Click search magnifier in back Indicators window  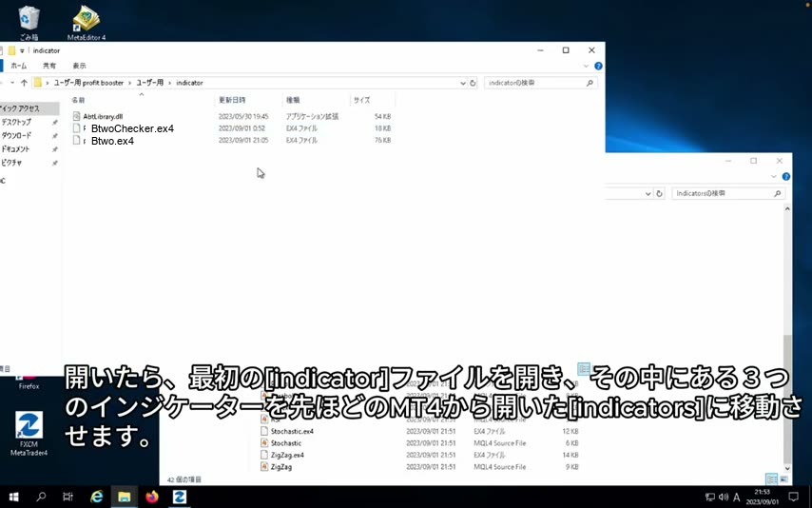pos(777,193)
